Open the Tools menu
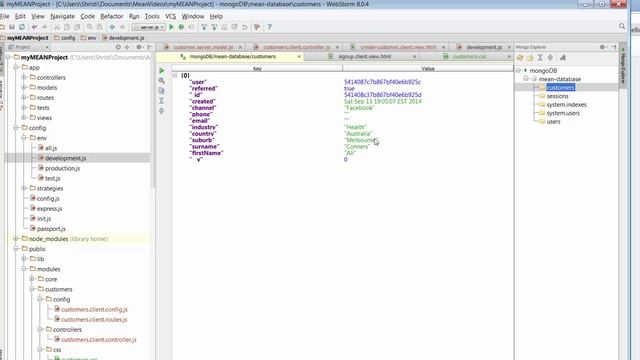640x360 pixels. (152, 16)
